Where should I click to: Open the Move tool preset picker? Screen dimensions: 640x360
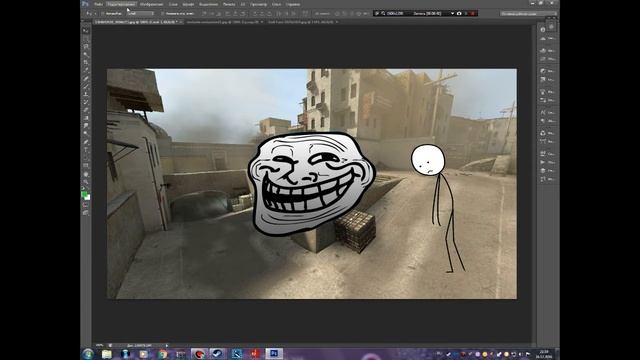pyautogui.click(x=90, y=13)
